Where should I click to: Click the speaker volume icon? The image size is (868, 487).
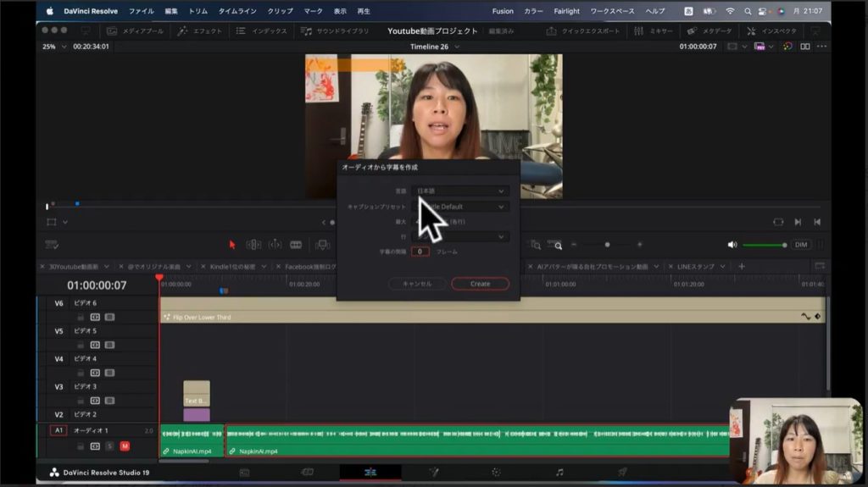point(732,245)
